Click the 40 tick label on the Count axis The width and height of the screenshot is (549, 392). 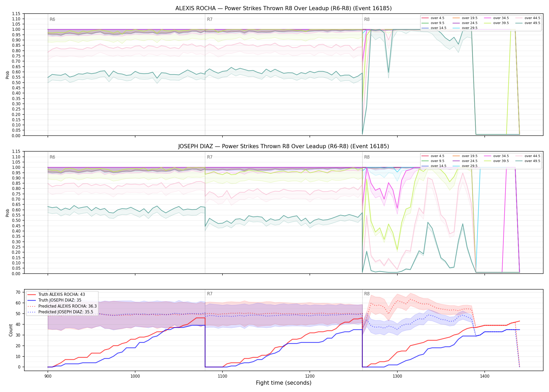(18, 324)
